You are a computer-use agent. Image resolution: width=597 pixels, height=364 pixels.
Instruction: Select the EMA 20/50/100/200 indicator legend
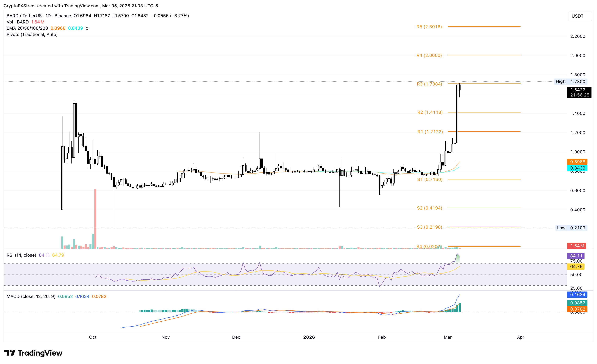27,28
